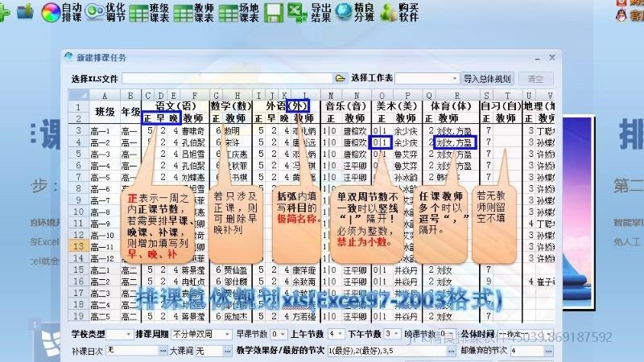Click the 班级 header cell
This screenshot has width=644, height=362.
[x=105, y=112]
